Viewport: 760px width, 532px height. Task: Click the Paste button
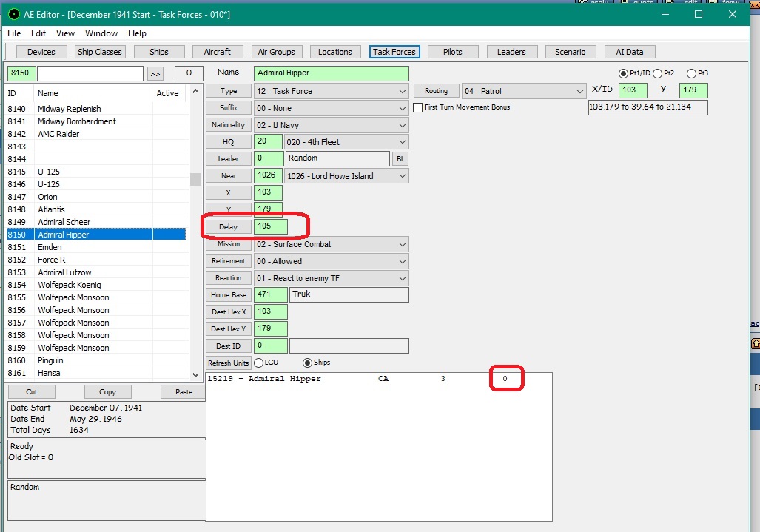(184, 391)
